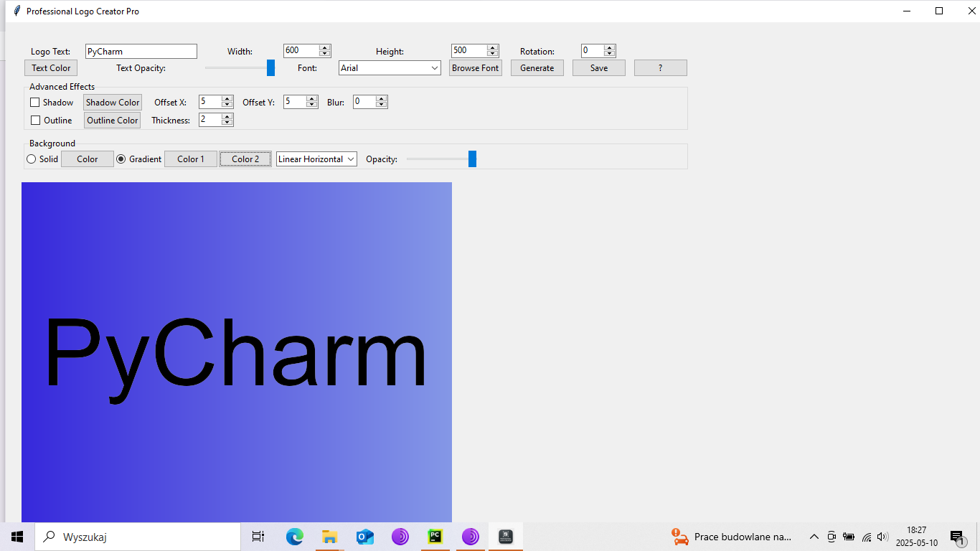Select the Gradient background radio button
This screenshot has height=551, width=980.
coord(121,159)
